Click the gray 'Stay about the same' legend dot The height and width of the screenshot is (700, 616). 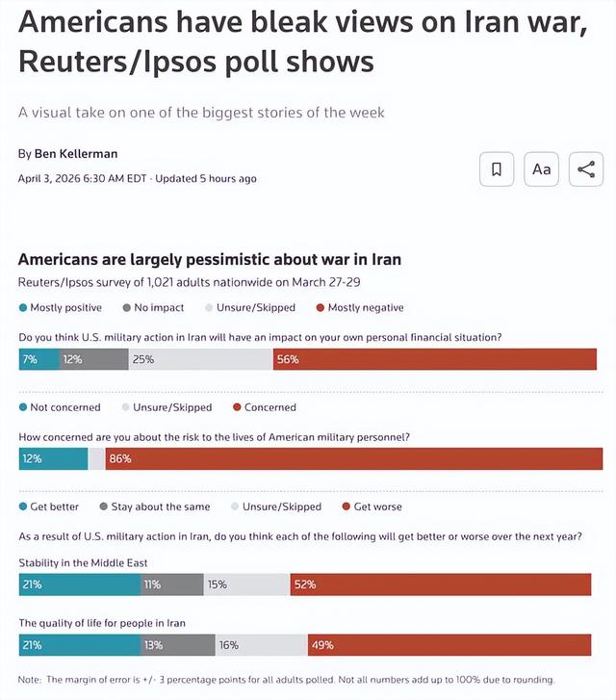(x=103, y=506)
